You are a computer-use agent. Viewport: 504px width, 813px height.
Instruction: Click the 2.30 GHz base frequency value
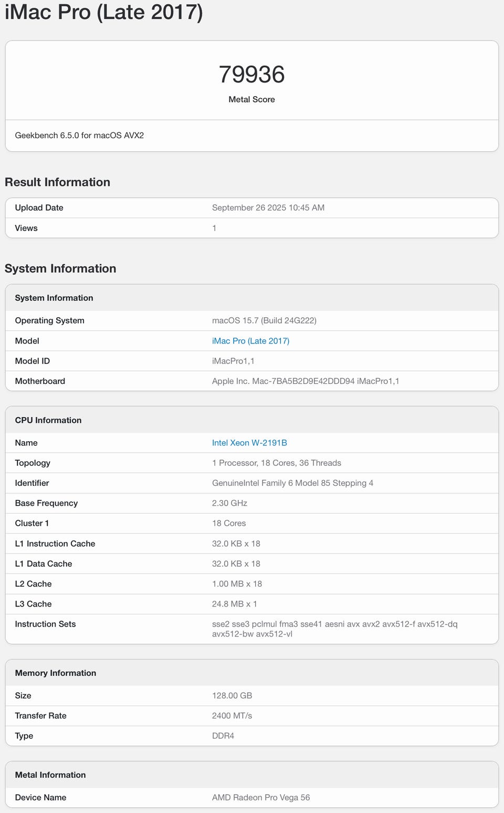tap(229, 503)
